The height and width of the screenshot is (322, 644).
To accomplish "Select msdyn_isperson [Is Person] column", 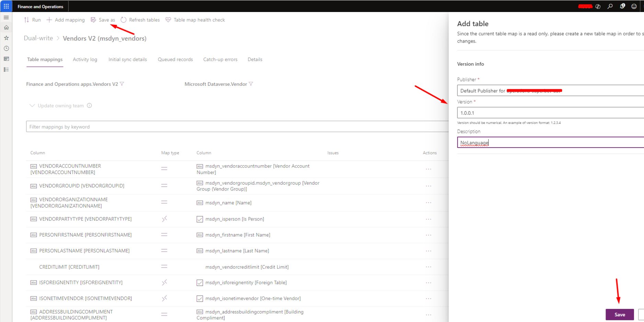I will tap(235, 219).
